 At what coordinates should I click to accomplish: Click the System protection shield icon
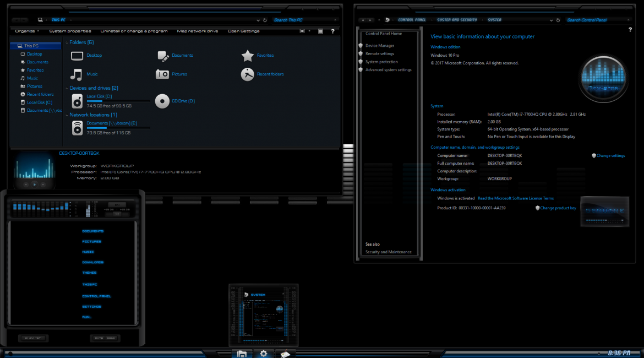click(x=361, y=62)
